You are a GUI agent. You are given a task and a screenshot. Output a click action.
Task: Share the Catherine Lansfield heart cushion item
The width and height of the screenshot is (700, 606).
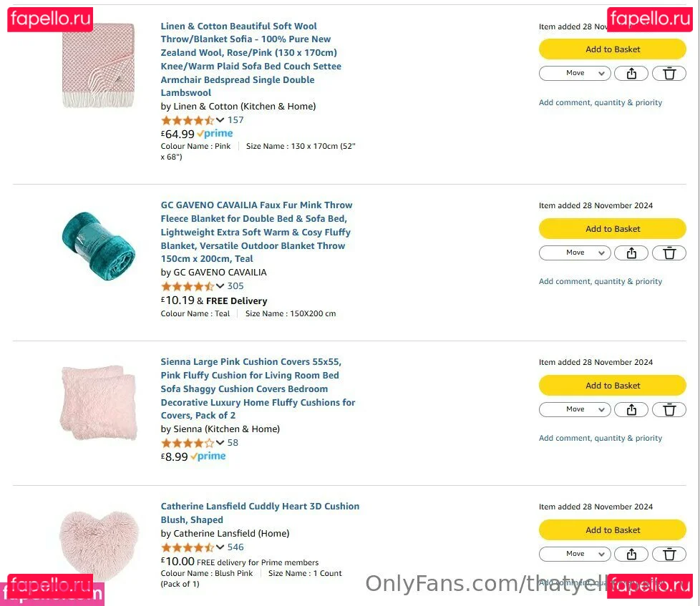[x=631, y=554]
